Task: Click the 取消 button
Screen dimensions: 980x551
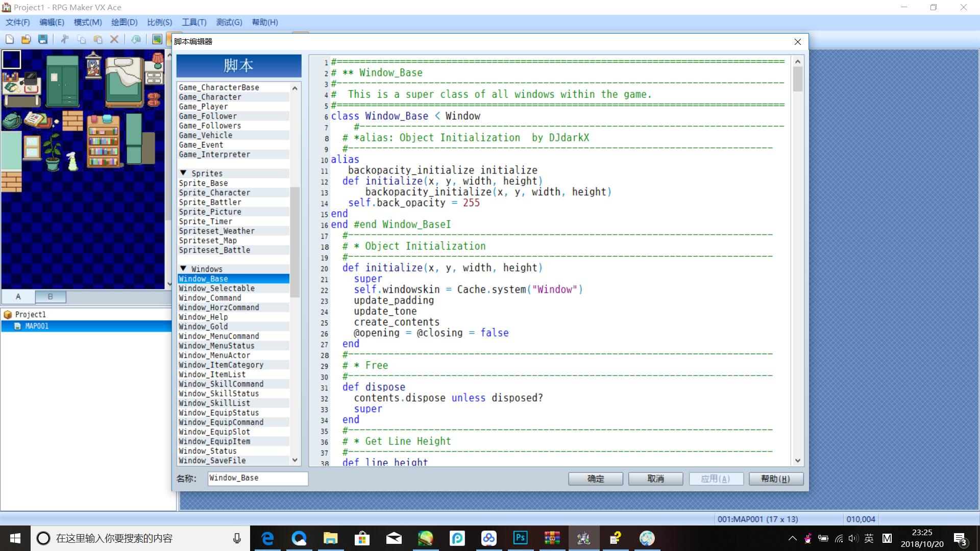Action: [x=655, y=479]
